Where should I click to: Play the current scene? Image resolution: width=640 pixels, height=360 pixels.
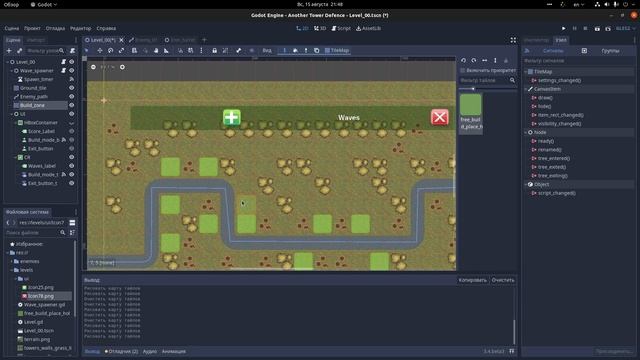[x=597, y=29]
